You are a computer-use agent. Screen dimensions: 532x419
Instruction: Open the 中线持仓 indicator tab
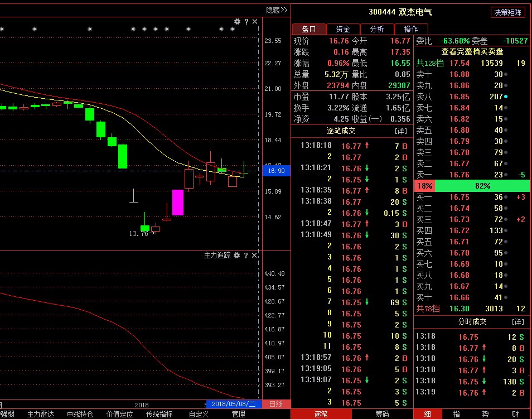[80, 414]
